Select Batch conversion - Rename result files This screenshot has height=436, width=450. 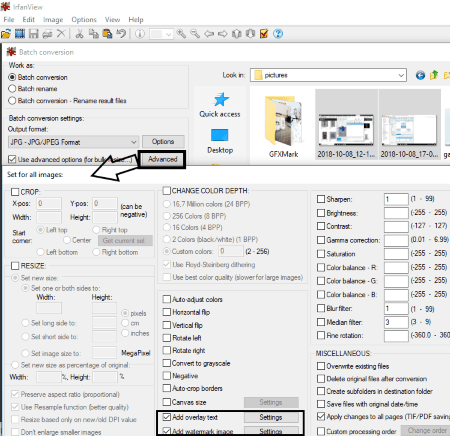point(12,100)
